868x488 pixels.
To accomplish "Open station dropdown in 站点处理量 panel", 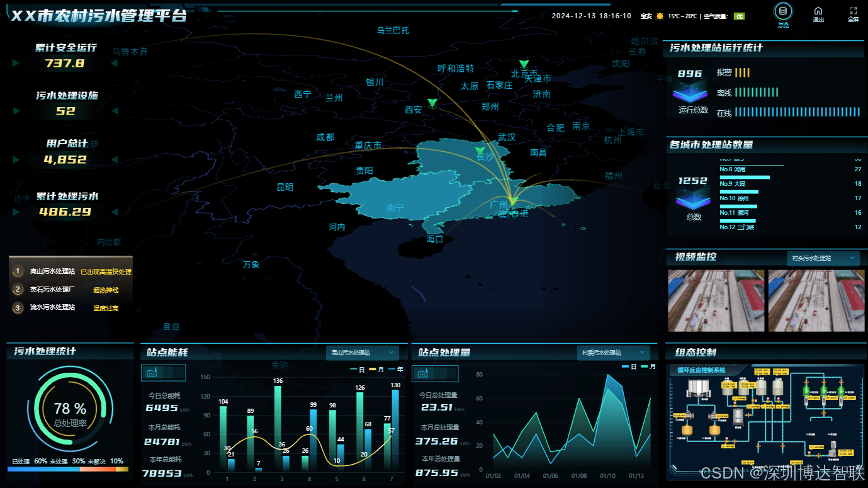I will click(x=613, y=353).
